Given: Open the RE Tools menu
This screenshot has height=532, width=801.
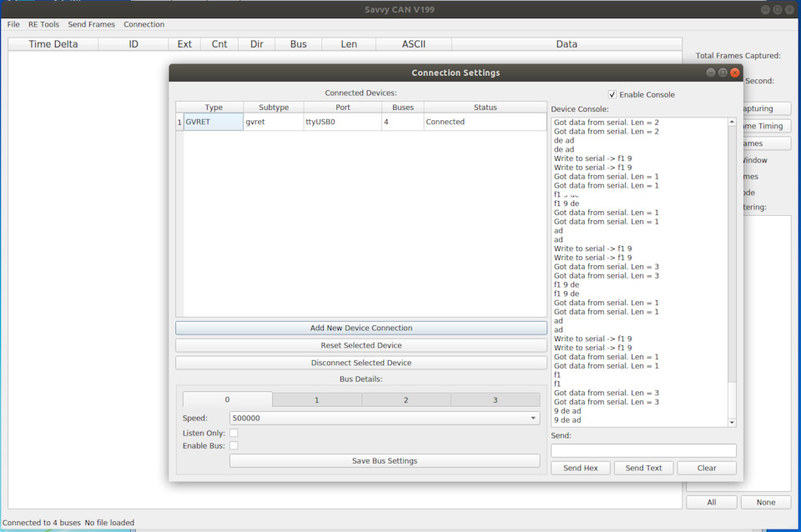Looking at the screenshot, I should tap(43, 24).
